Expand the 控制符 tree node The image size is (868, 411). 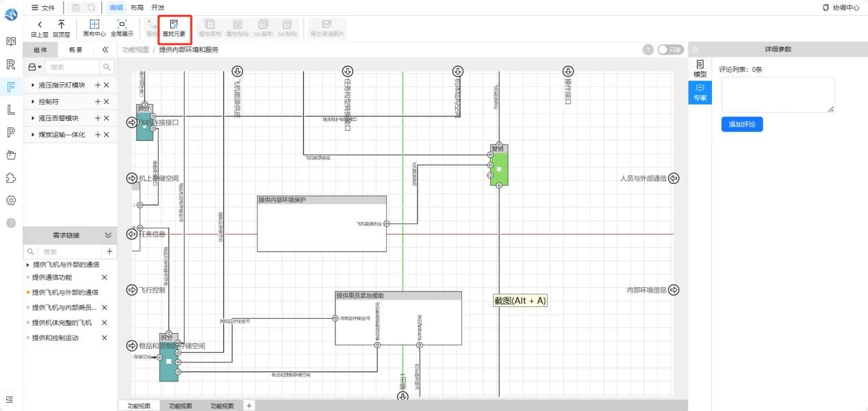(x=33, y=101)
